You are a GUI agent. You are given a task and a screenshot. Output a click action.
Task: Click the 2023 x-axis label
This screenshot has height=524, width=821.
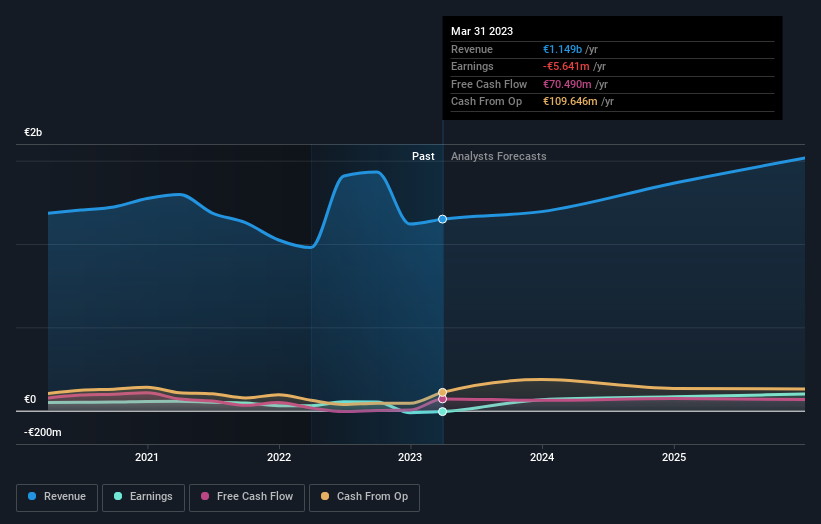coord(410,458)
